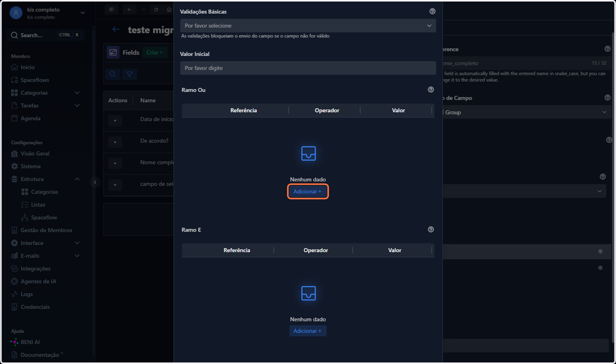Click the Name column header in Fields table
This screenshot has height=364, width=616.
(148, 101)
